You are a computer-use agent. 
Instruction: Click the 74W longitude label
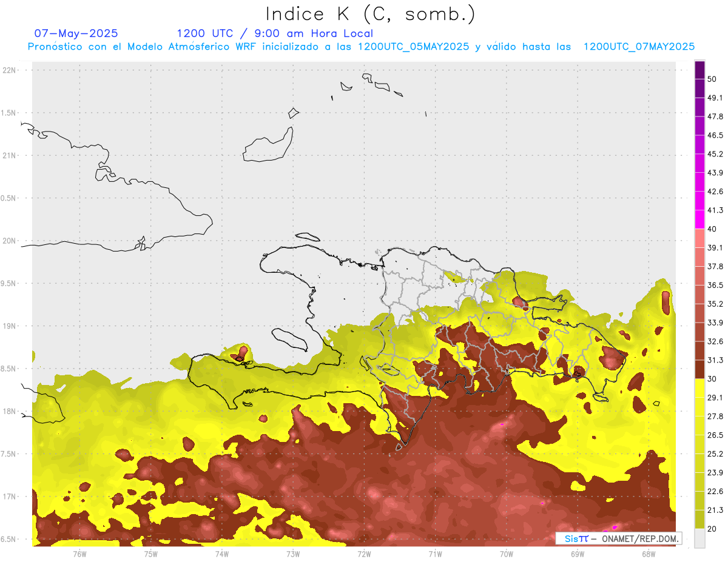coord(221,554)
